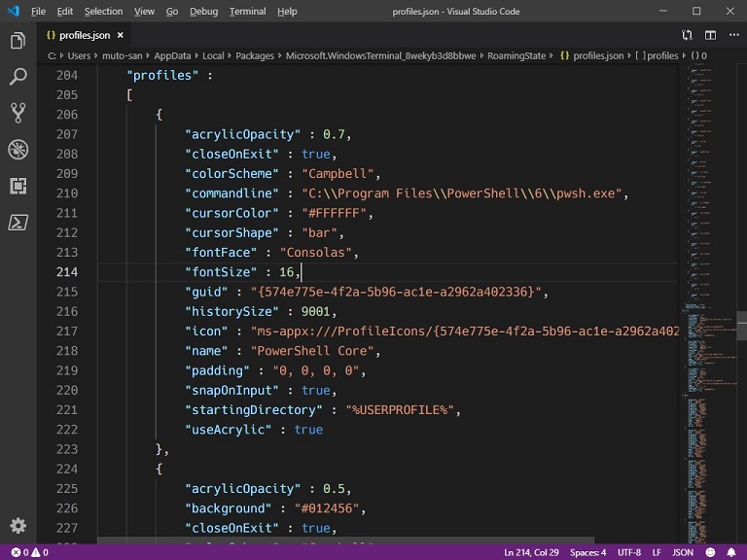This screenshot has width=747, height=560.
Task: Open the Search view in activity bar
Action: (18, 77)
